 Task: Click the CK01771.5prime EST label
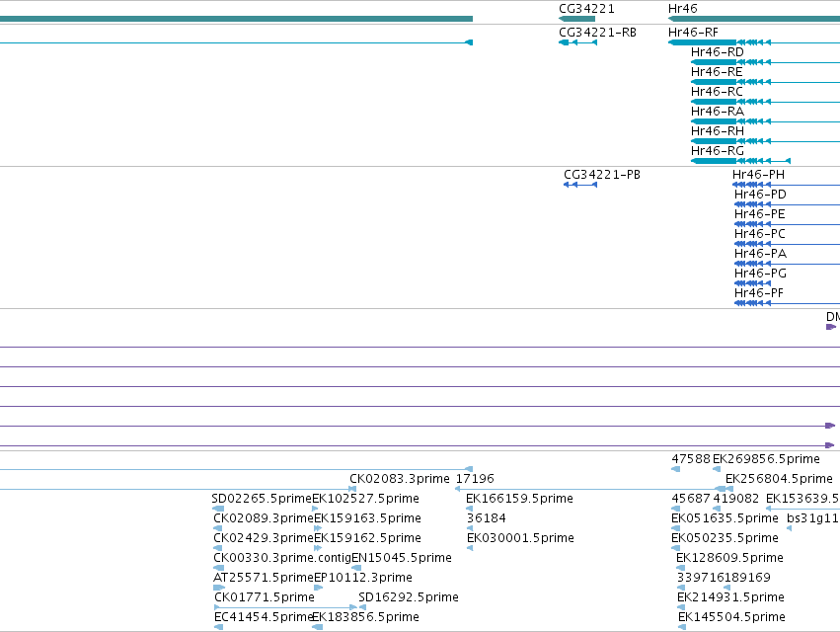click(x=265, y=597)
